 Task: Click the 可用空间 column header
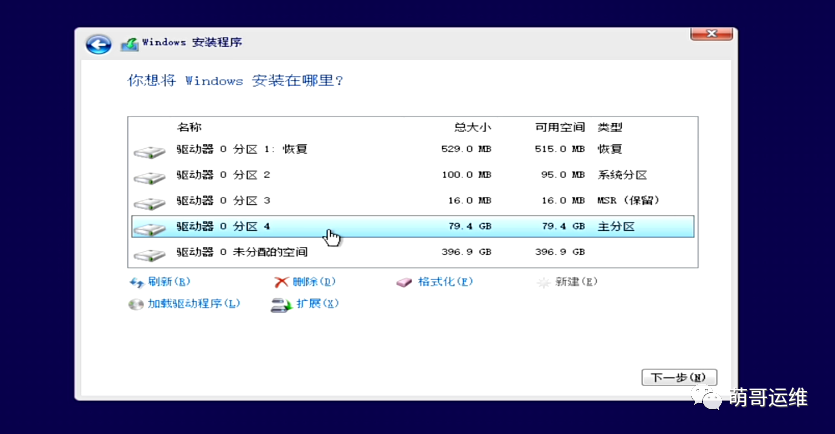point(560,127)
